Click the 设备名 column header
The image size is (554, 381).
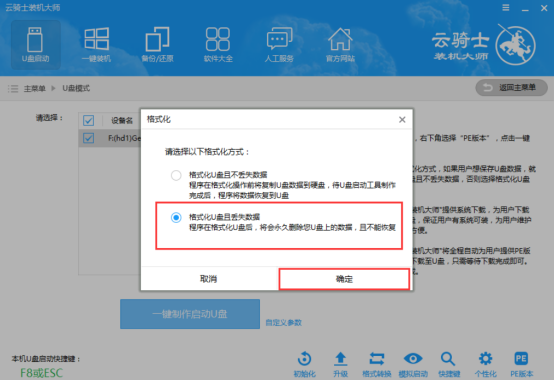click(x=122, y=121)
